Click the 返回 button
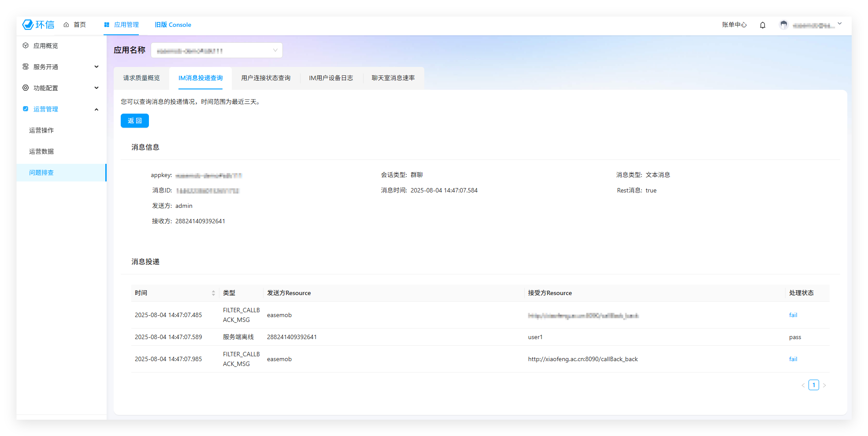 tap(135, 121)
